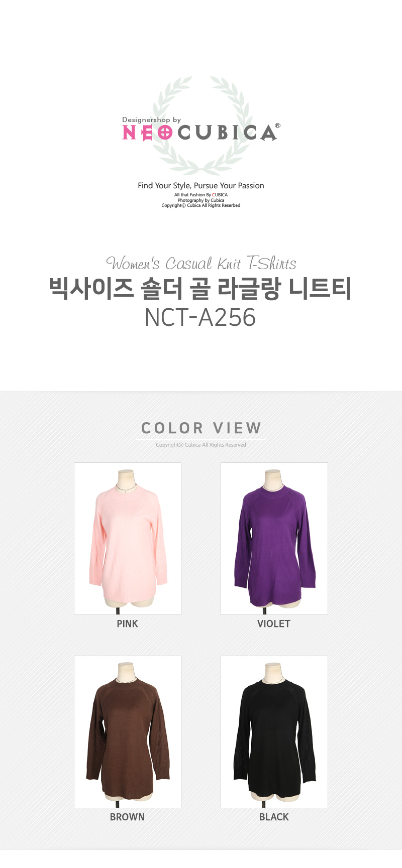Click the laurel wreath emblem
The width and height of the screenshot is (402, 868).
(x=201, y=126)
